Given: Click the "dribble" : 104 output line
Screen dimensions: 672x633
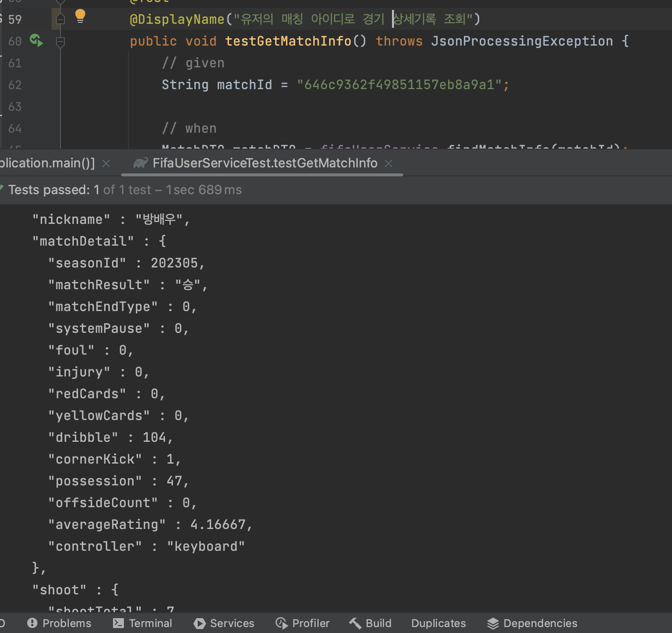Looking at the screenshot, I should coord(111,437).
